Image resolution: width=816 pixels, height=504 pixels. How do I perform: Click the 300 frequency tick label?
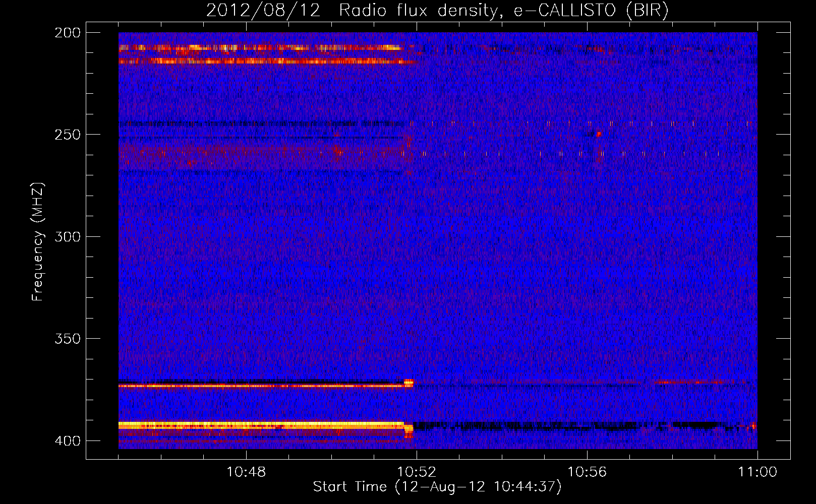click(68, 237)
